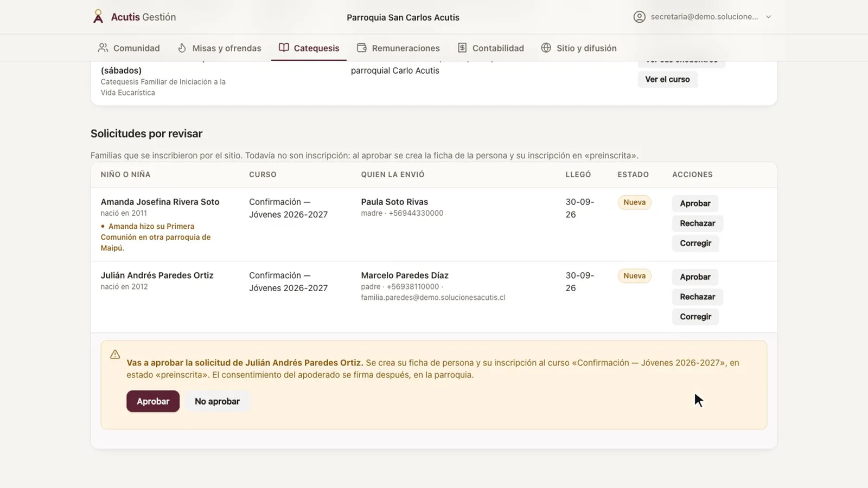Click the Acutis Gestión brand name

click(143, 17)
